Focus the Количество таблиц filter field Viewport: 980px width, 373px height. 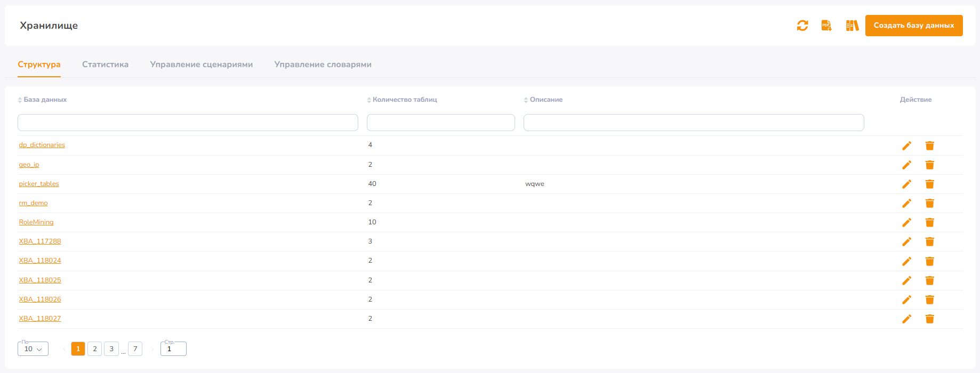coord(441,123)
